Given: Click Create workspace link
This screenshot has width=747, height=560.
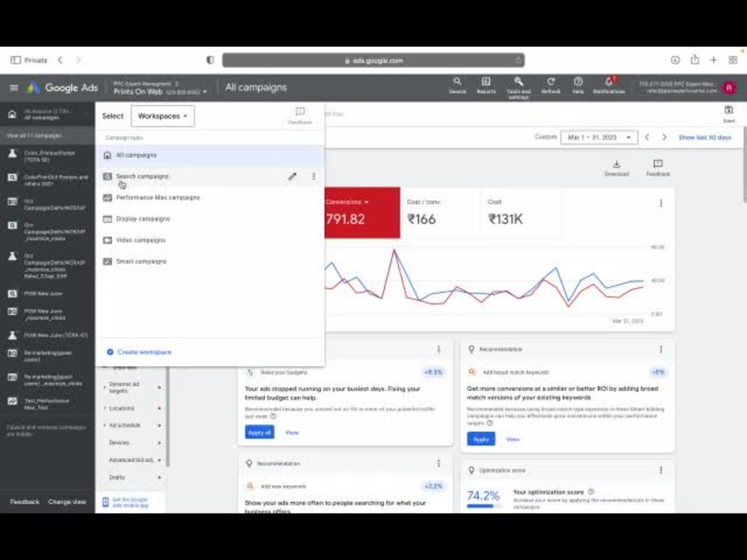Looking at the screenshot, I should click(139, 352).
